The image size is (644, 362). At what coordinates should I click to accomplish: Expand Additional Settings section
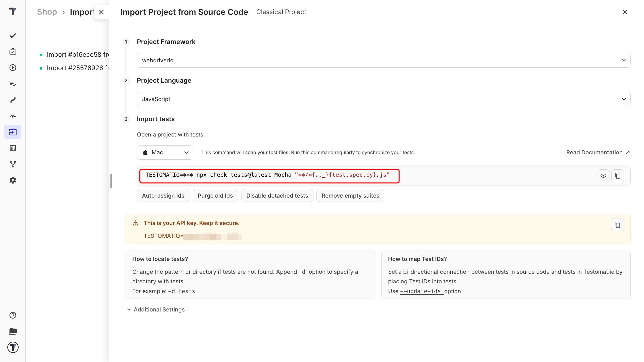pos(159,309)
